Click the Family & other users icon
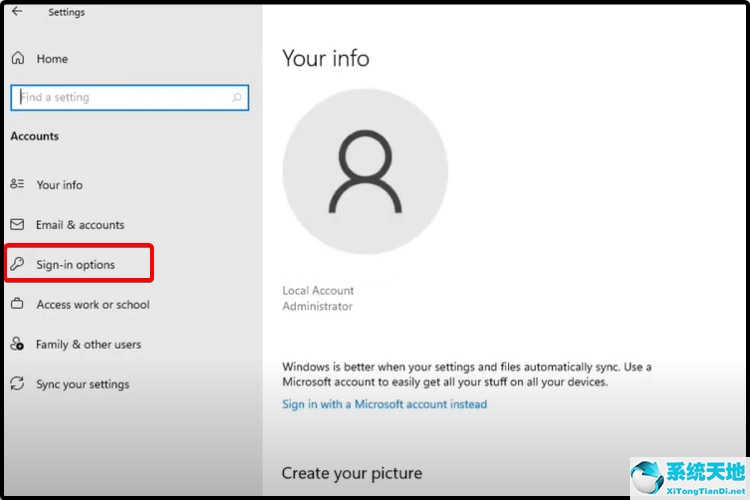 17,344
